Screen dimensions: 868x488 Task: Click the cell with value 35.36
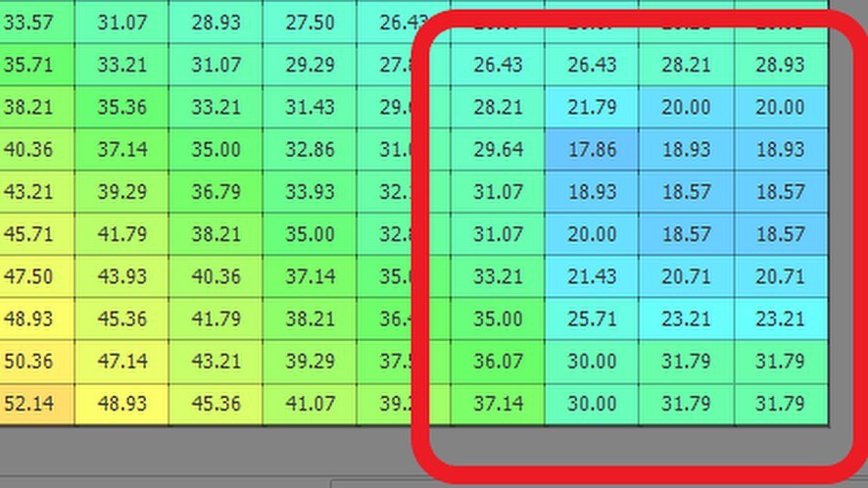[x=122, y=108]
